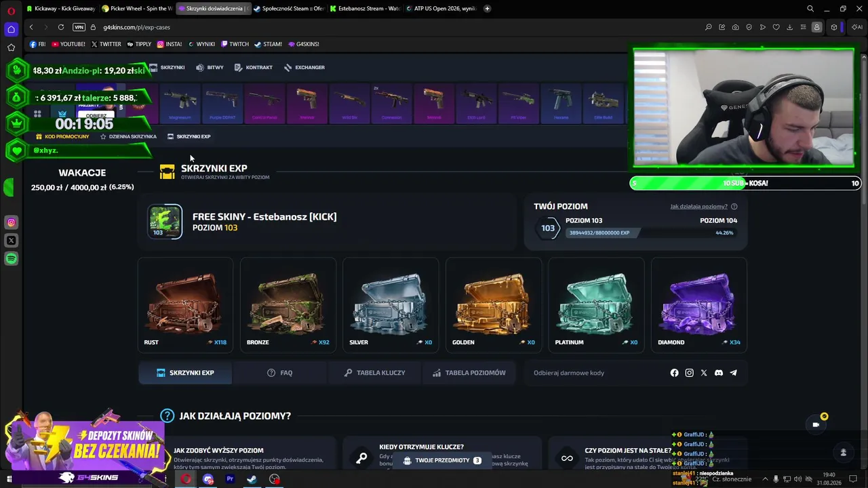The height and width of the screenshot is (488, 868).
Task: Click the Twoje Przedmioty button
Action: (441, 460)
